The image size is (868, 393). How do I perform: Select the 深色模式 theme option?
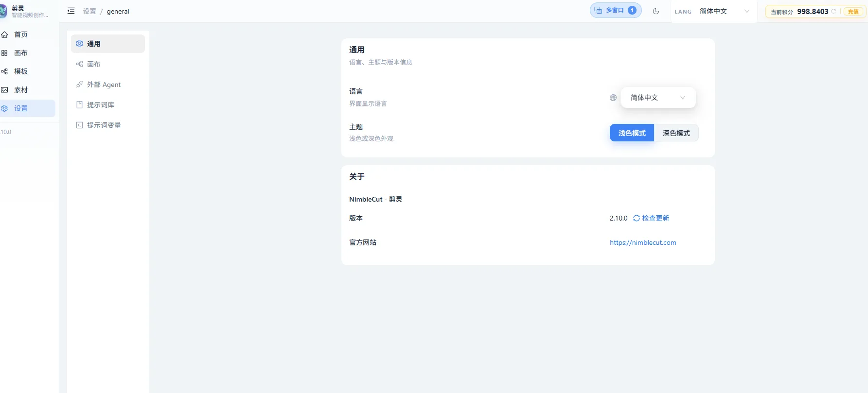click(676, 133)
